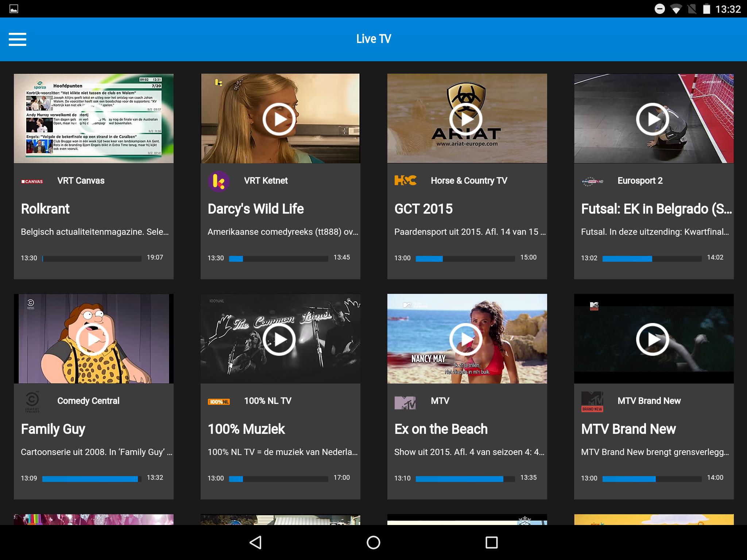747x560 pixels.
Task: Tap the MTV Brand New logo
Action: pos(592,402)
